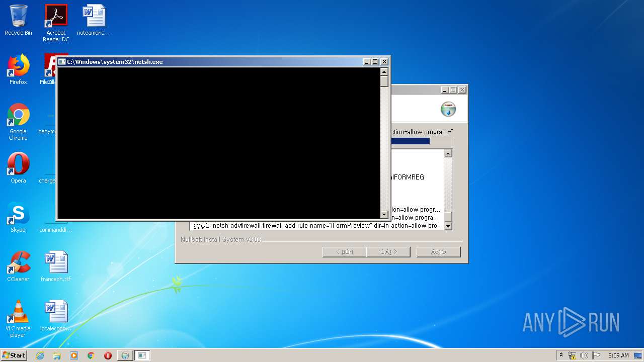Click the Show desktop button
The width and height of the screenshot is (644, 362).
[x=639, y=355]
